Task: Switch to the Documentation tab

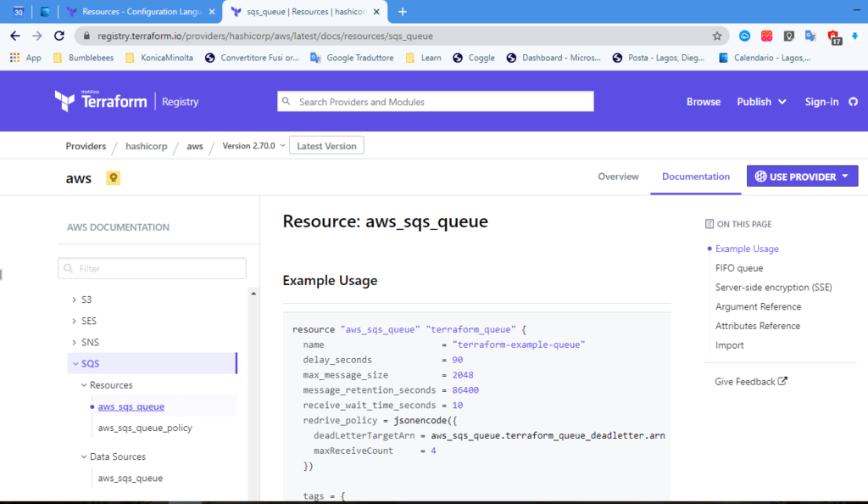Action: [696, 176]
